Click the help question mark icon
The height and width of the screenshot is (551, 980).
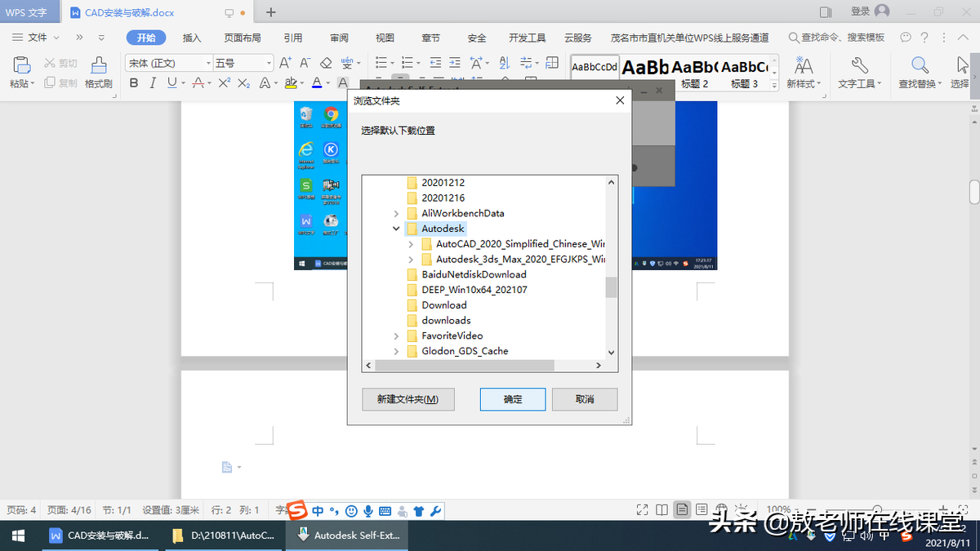[x=924, y=38]
